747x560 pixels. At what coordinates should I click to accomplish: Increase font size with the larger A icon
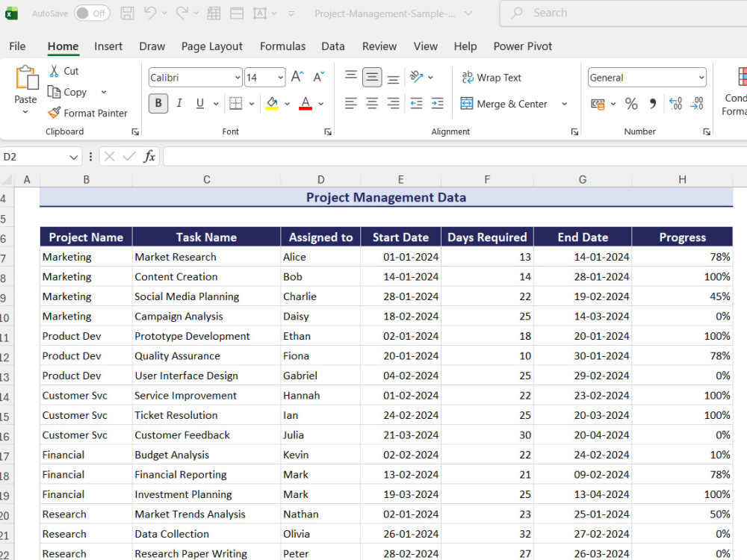(x=297, y=77)
